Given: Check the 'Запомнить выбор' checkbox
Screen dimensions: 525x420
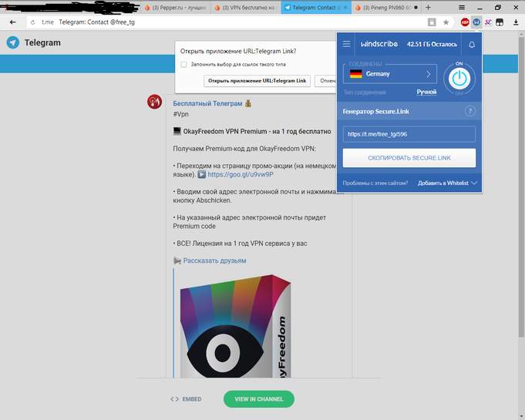Looking at the screenshot, I should pos(183,64).
